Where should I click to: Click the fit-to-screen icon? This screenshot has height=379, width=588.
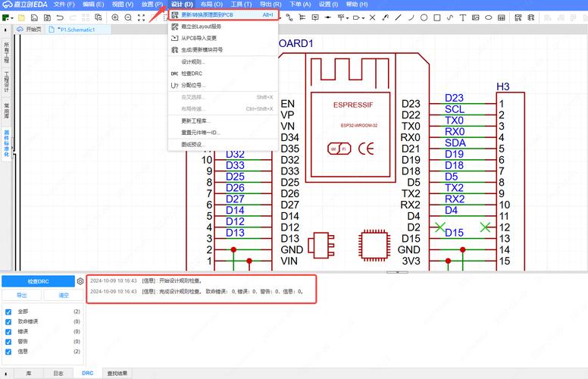click(x=141, y=17)
